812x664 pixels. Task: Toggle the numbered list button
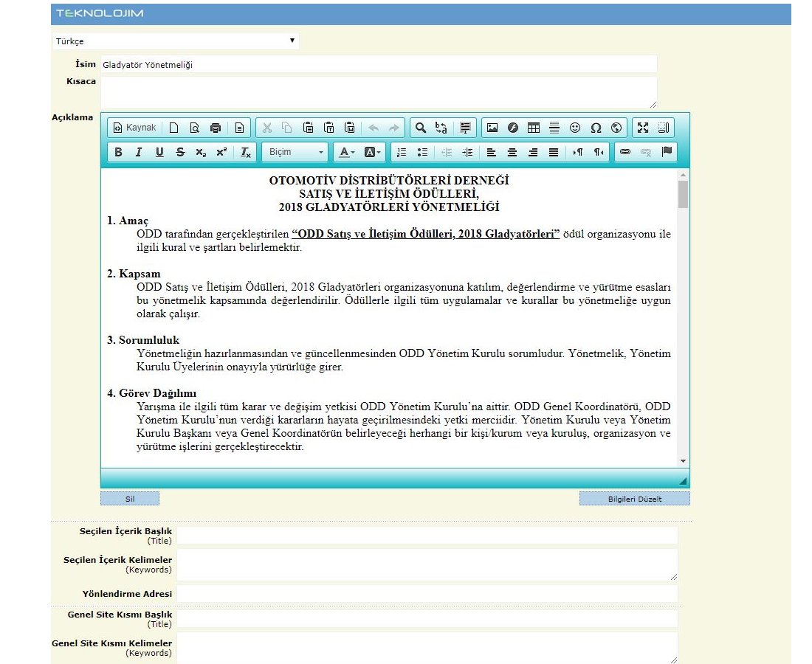402,152
